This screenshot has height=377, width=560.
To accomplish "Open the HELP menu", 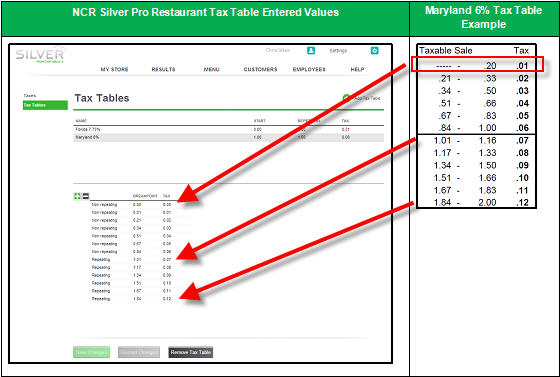I will [x=357, y=69].
